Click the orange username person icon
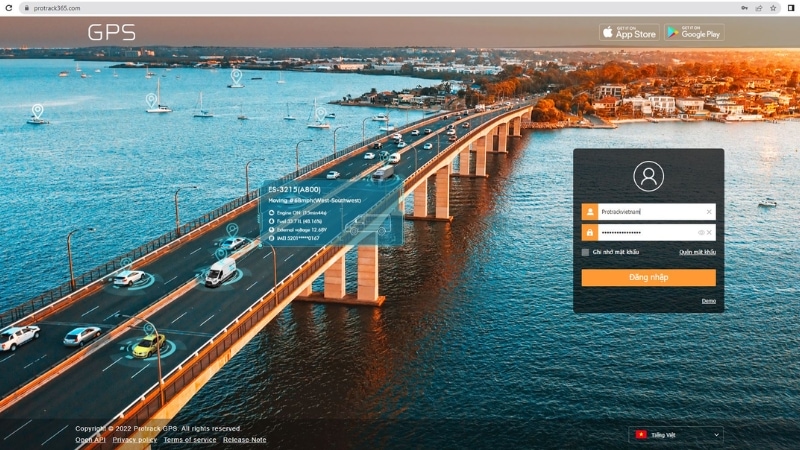Screen dimensions: 800x450 pyautogui.click(x=590, y=212)
